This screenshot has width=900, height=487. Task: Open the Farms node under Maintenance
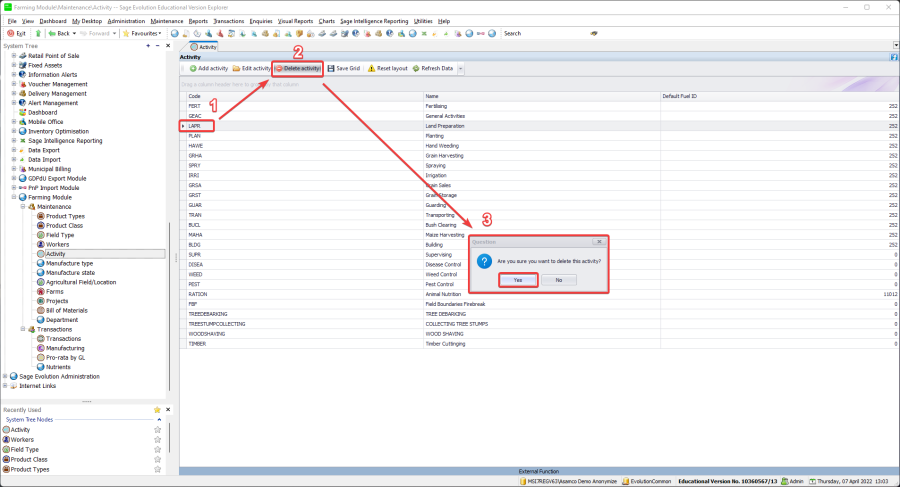[55, 291]
